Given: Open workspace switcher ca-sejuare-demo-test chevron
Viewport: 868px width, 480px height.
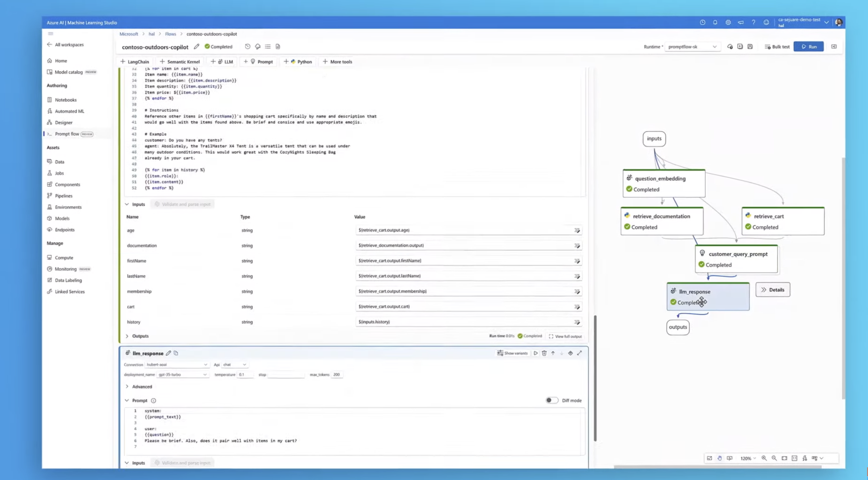Looking at the screenshot, I should tap(826, 22).
